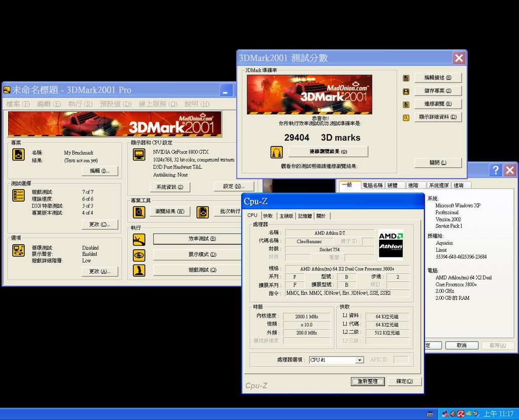Image resolution: width=519 pixels, height=420 pixels.
Task: Click the joystick icon beside 遊戲測試
Action: pyautogui.click(x=139, y=271)
